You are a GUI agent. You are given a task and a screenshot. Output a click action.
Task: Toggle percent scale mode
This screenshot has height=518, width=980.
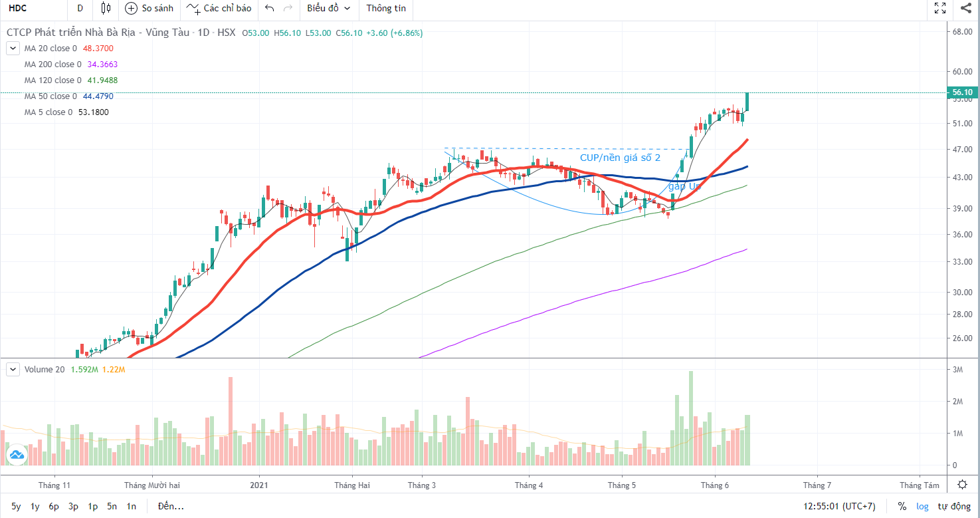(x=902, y=507)
